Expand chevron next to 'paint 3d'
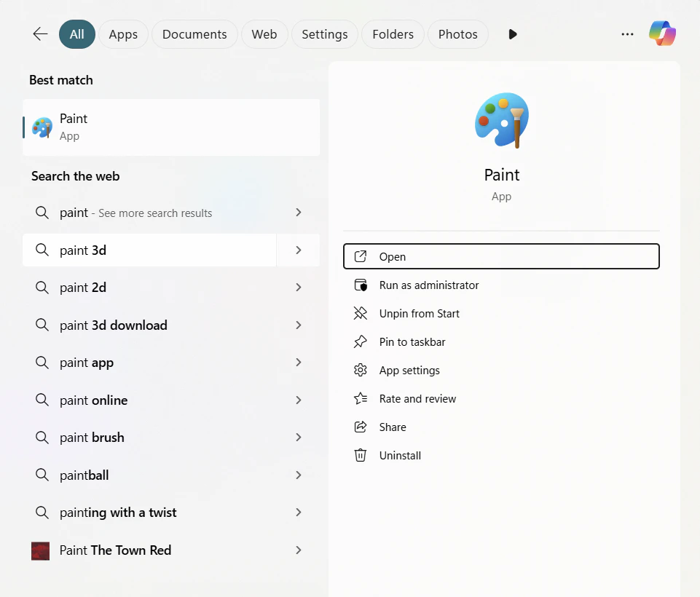Image resolution: width=700 pixels, height=597 pixels. click(x=299, y=250)
